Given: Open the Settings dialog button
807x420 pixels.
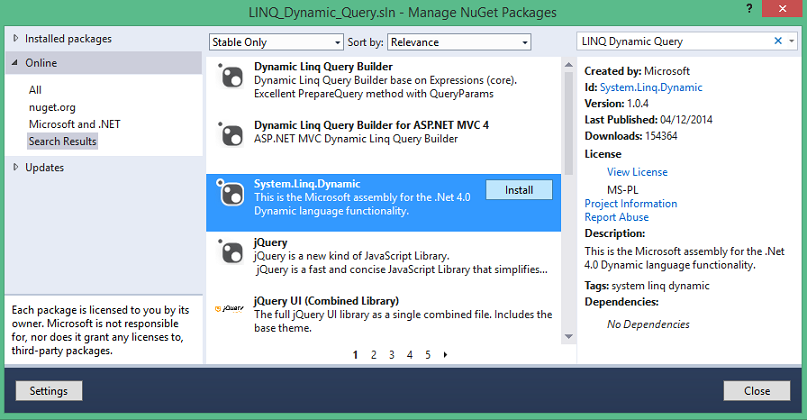Looking at the screenshot, I should (48, 391).
